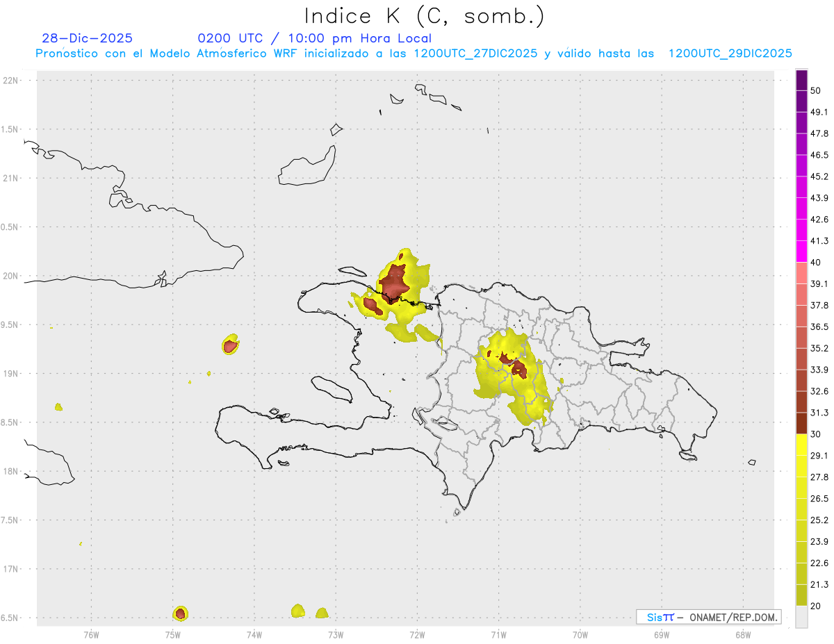Click the "1200UTC_29DIC2025" valid-until time

(730, 53)
